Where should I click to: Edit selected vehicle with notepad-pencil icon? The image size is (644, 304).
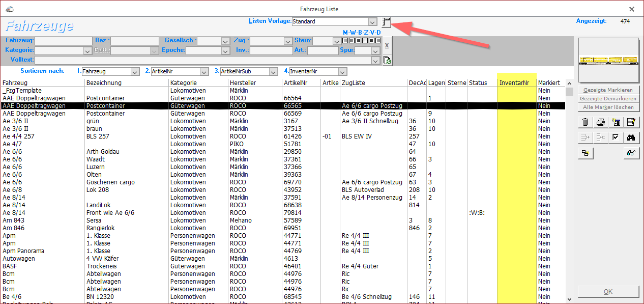point(631,122)
